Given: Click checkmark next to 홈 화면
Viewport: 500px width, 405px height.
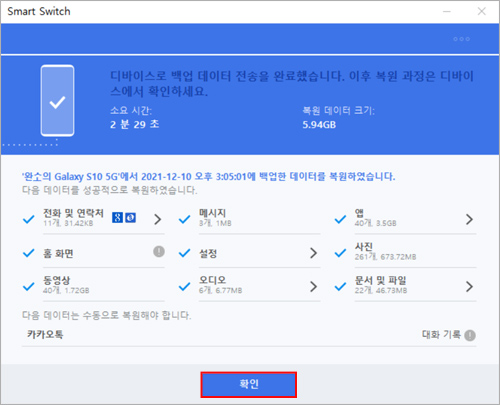Looking at the screenshot, I should point(29,253).
